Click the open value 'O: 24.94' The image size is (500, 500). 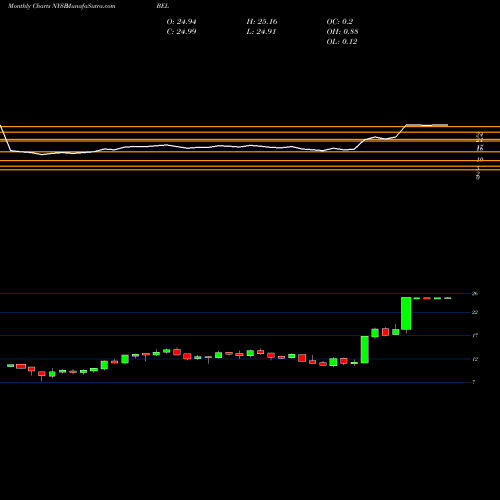coord(181,22)
